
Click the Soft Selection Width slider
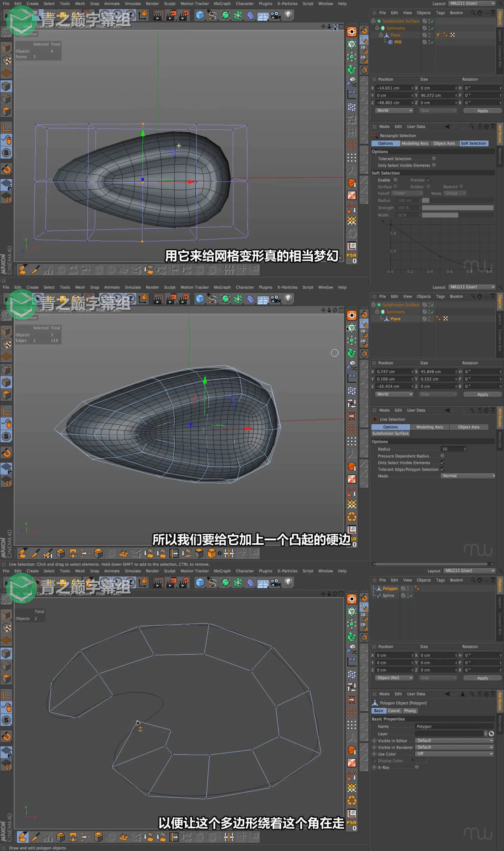click(458, 215)
